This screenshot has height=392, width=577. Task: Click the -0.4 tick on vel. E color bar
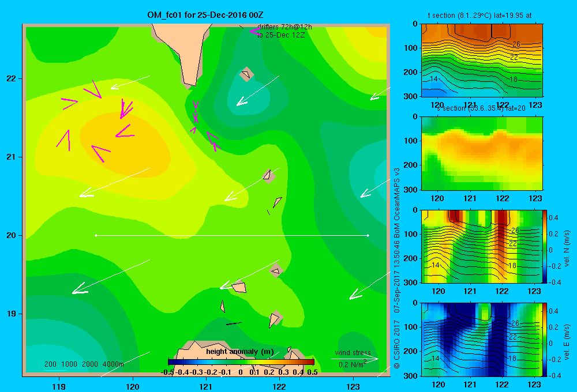(555, 375)
